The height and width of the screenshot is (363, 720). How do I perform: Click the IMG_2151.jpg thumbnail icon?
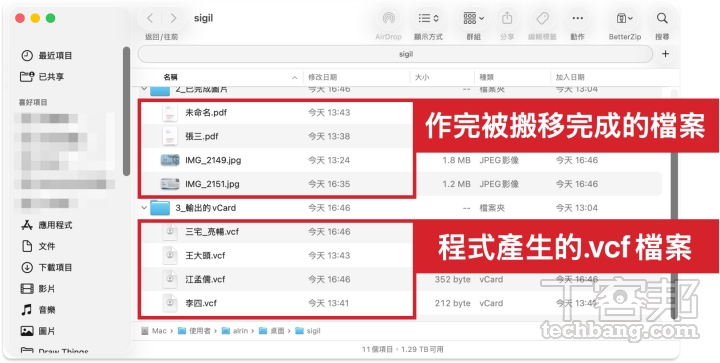click(x=170, y=184)
